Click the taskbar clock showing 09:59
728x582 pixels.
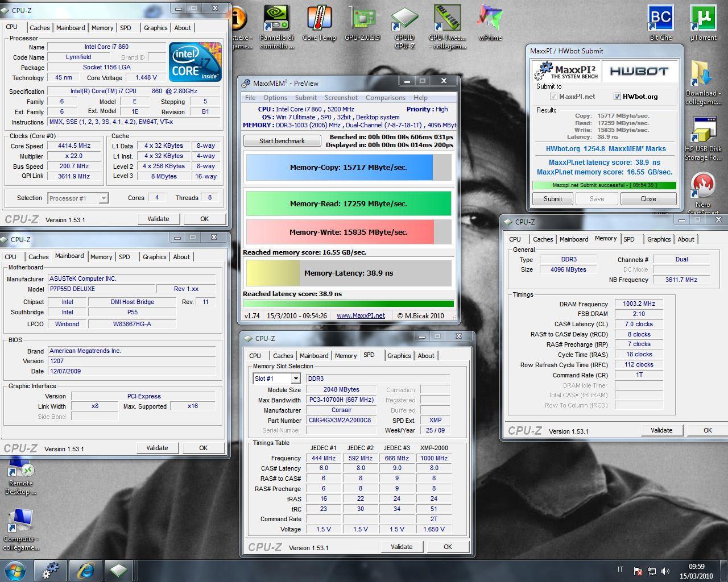pos(697,571)
